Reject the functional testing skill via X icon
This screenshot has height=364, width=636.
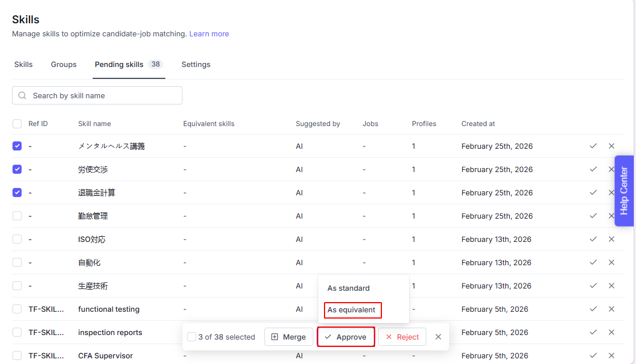click(612, 309)
